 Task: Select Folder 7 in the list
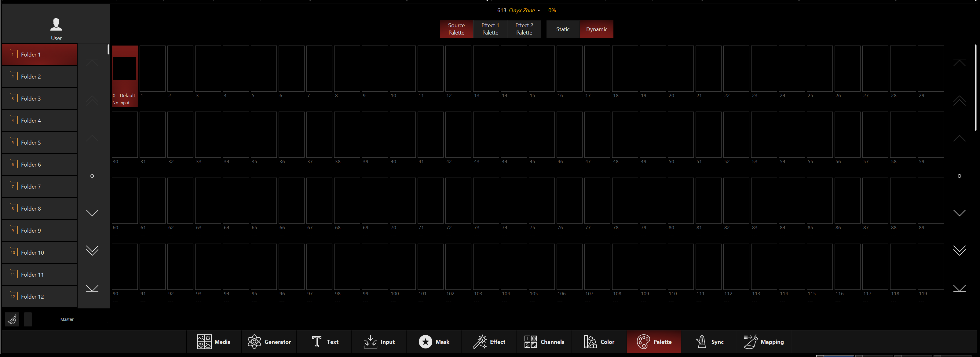pos(40,186)
